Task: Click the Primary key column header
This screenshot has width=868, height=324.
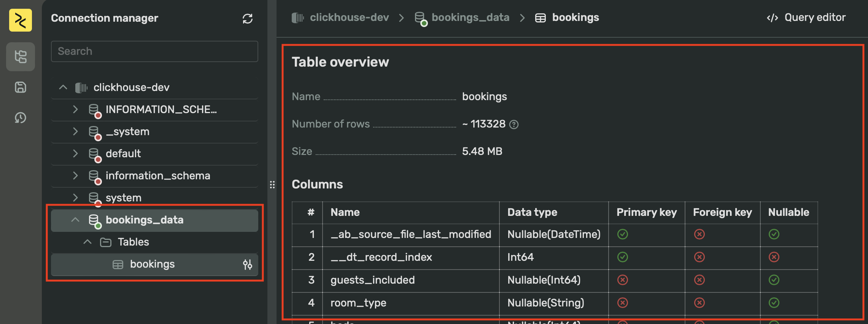Action: 647,212
